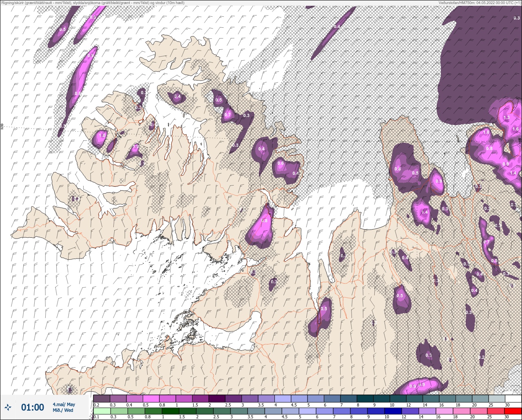Click the date text '4.maí/ May'
The height and width of the screenshot is (420, 522).
click(64, 404)
